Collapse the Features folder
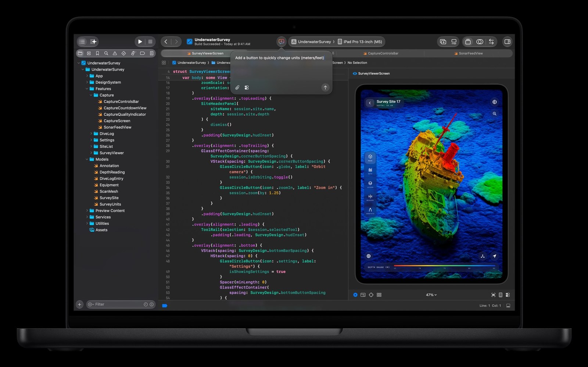Viewport: 588px width, 367px height. 87,89
